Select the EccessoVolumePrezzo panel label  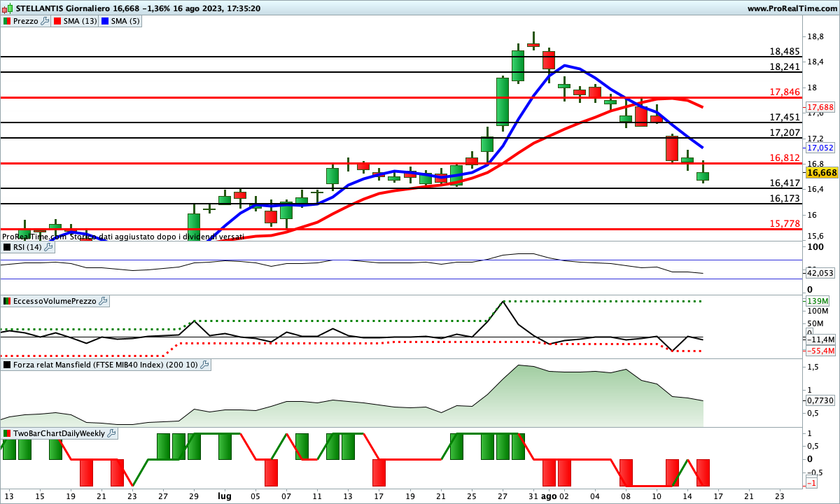pyautogui.click(x=55, y=301)
